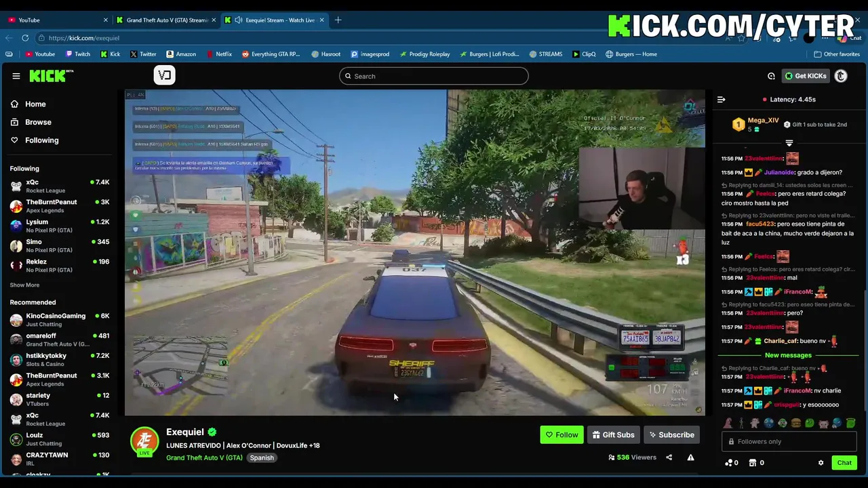Open the user profile avatar menu

point(841,76)
